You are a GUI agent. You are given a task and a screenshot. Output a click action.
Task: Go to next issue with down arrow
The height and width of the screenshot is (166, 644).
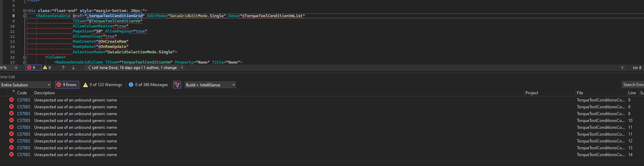point(73,68)
